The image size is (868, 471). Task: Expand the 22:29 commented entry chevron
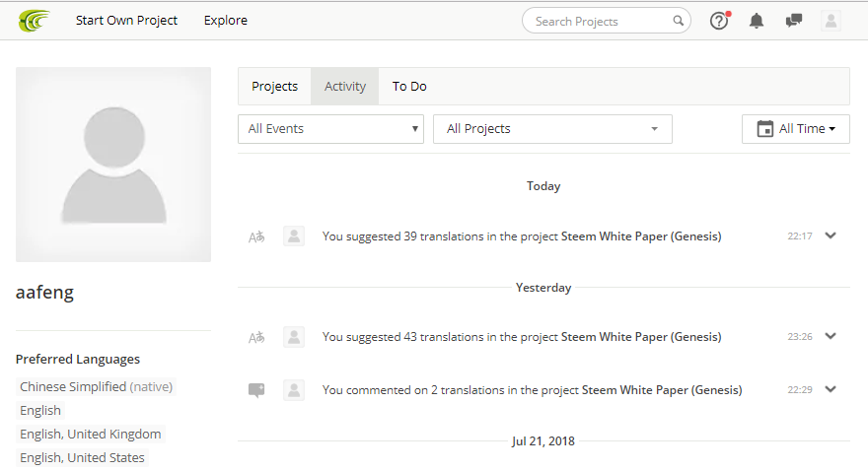tap(831, 389)
